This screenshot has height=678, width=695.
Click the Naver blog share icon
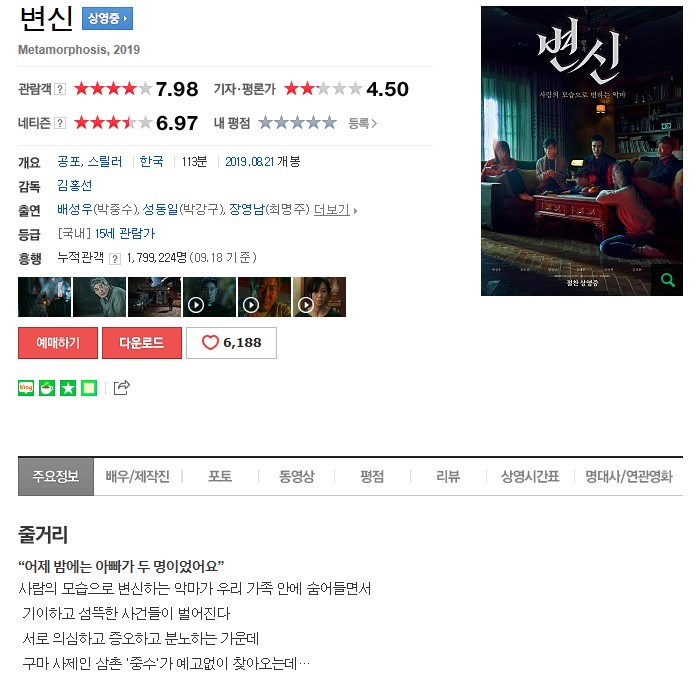(x=26, y=388)
